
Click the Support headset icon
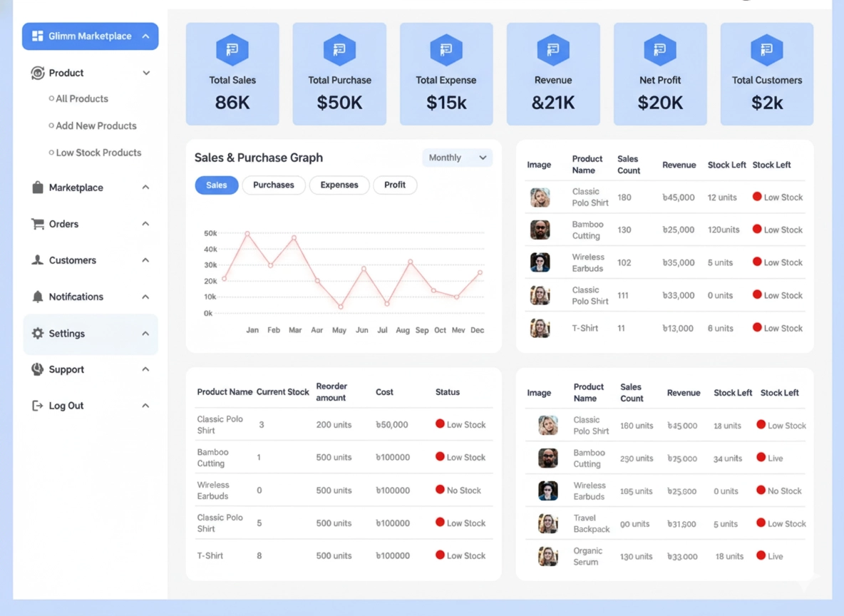(38, 369)
